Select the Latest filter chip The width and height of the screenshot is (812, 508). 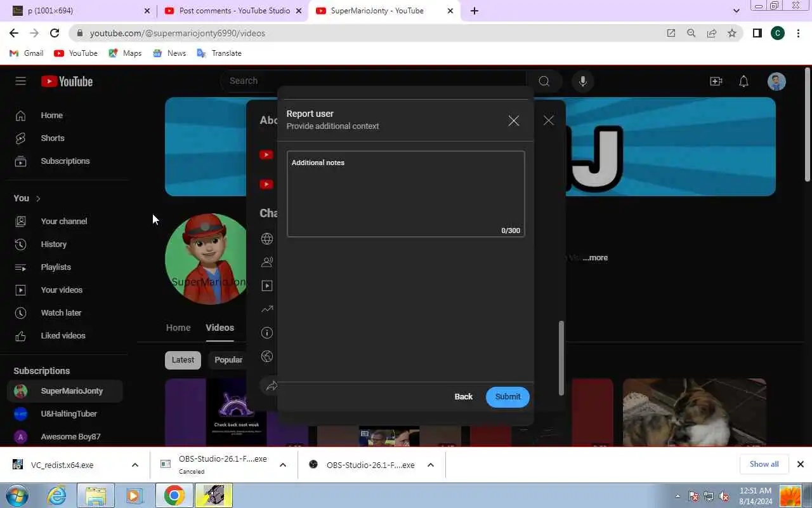(x=183, y=360)
